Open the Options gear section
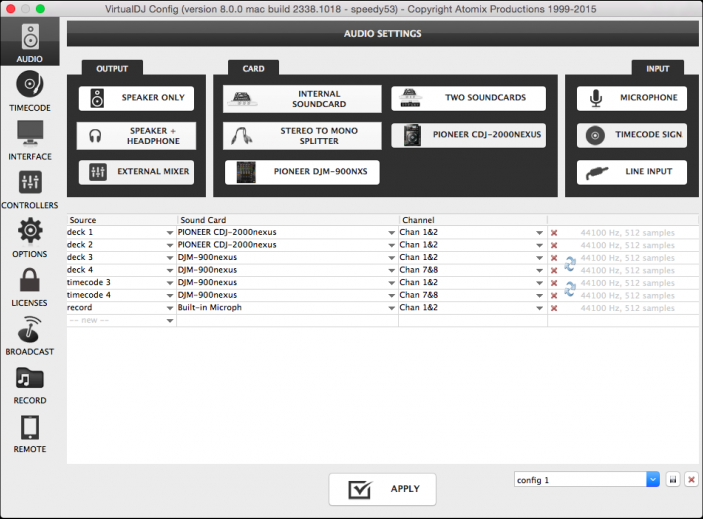The height and width of the screenshot is (519, 703). point(30,238)
